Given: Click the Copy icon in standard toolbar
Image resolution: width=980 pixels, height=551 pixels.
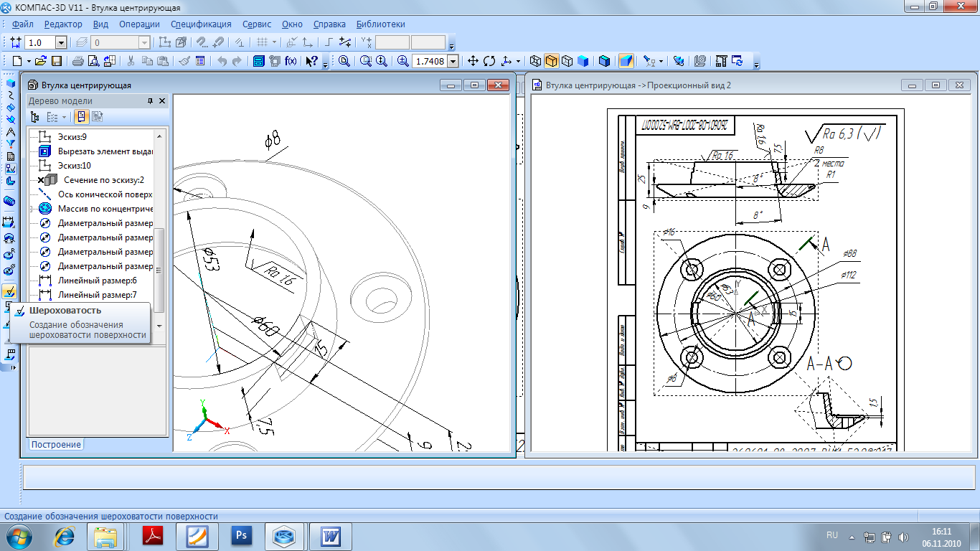Looking at the screenshot, I should point(147,61).
